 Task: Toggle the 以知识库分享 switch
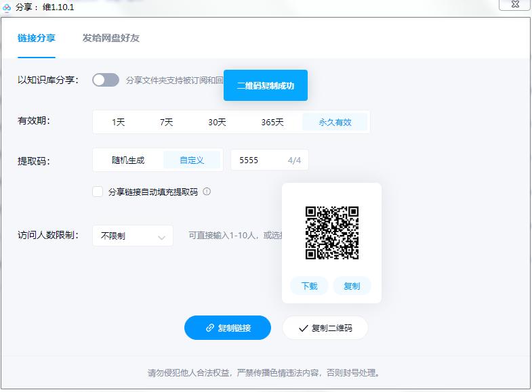106,80
